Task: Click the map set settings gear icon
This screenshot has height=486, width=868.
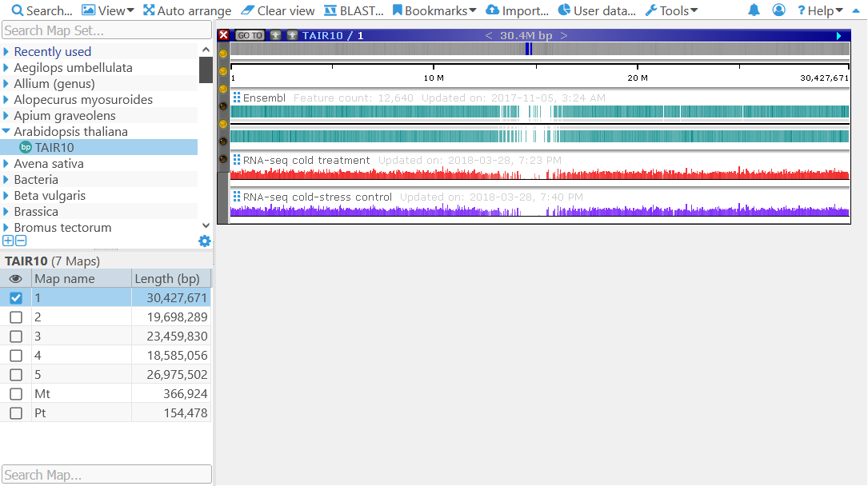Action: tap(205, 241)
